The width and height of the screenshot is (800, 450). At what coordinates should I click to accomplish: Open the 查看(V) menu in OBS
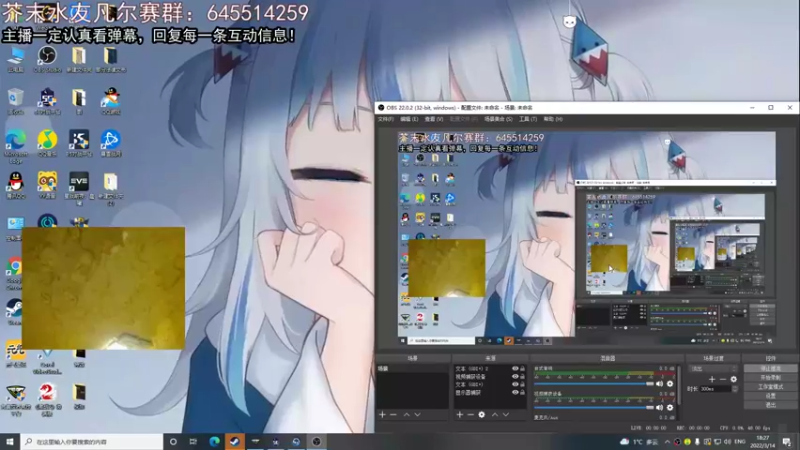[434, 119]
